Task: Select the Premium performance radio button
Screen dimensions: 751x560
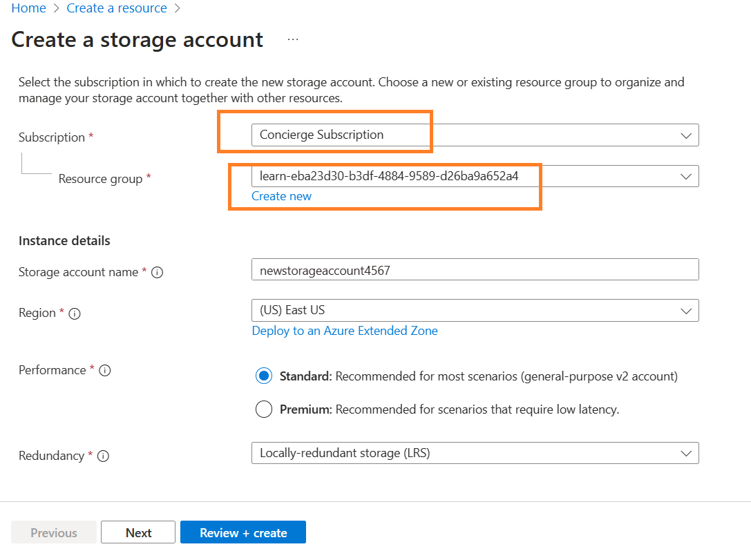Action: [x=264, y=409]
